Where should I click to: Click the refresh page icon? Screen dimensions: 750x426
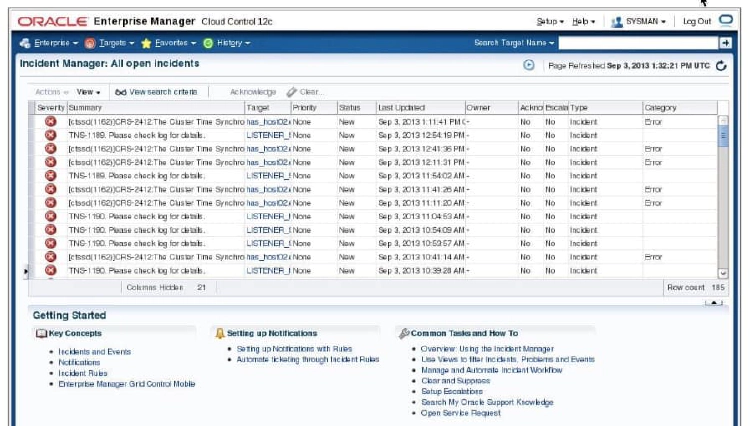pyautogui.click(x=721, y=66)
